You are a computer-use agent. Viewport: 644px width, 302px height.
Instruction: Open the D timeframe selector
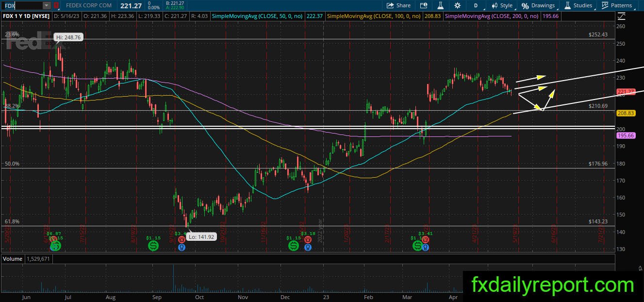476,5
